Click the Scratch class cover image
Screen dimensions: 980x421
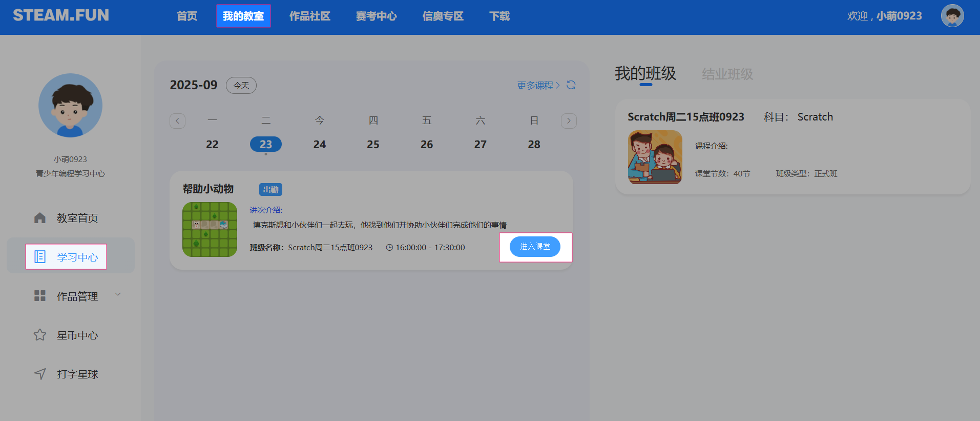[x=655, y=157]
